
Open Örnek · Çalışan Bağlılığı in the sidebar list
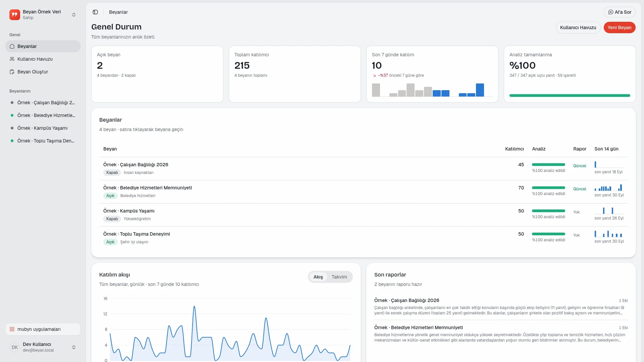coord(43,103)
